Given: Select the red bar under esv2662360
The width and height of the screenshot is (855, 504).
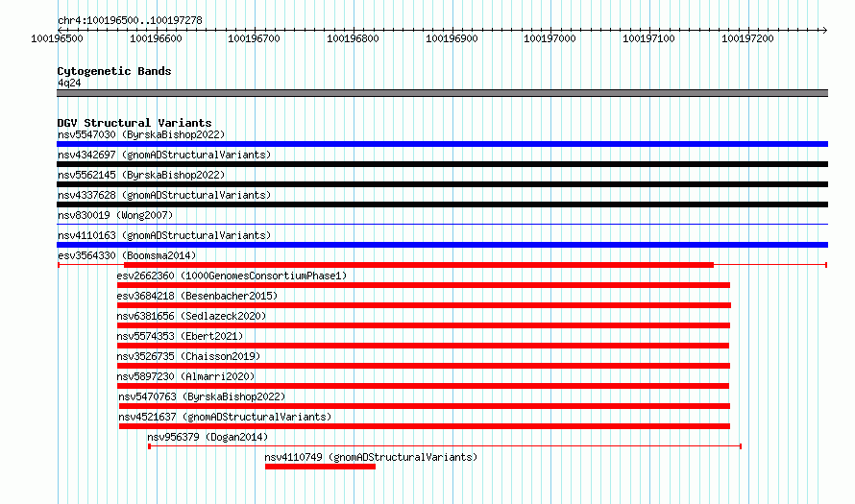Looking at the screenshot, I should (424, 285).
